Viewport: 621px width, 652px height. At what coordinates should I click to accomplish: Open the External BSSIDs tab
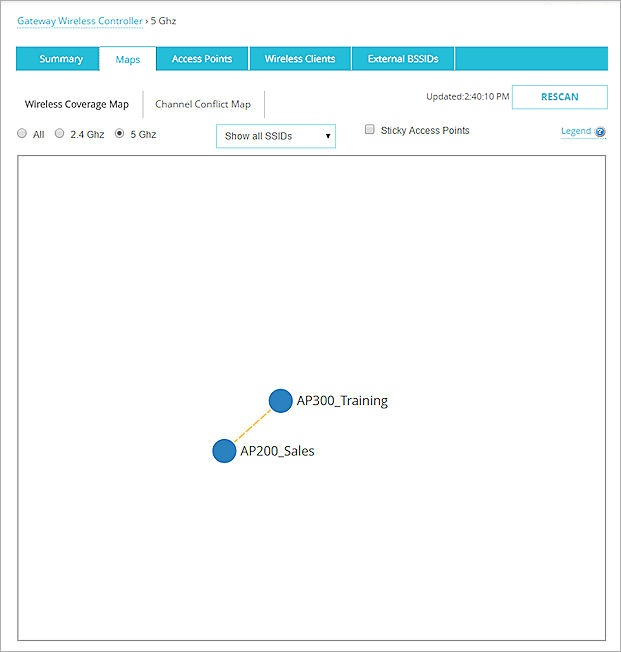click(x=403, y=59)
